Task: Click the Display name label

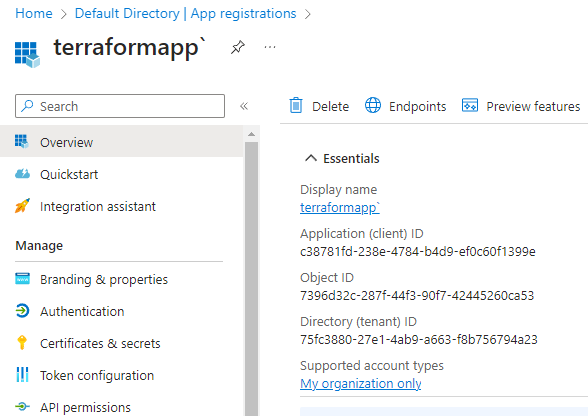Action: point(338,189)
